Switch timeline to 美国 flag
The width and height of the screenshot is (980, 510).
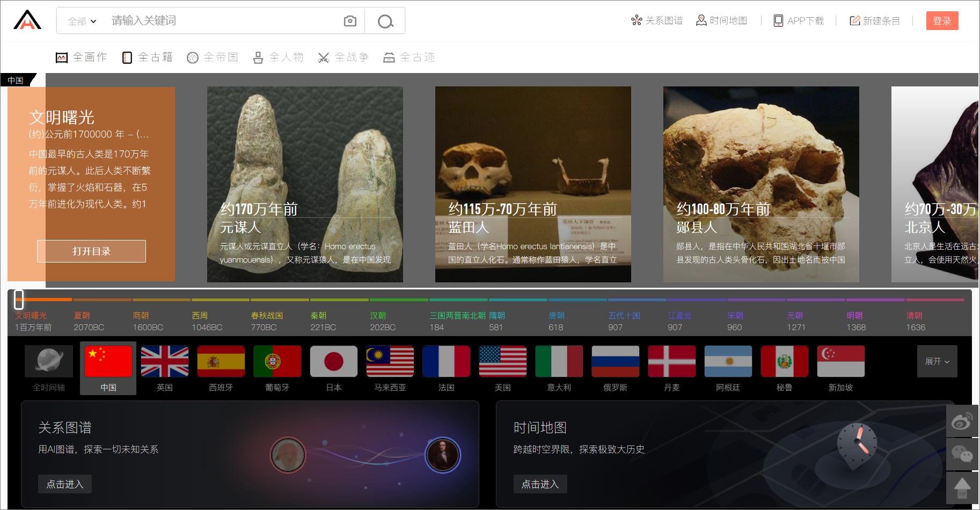click(502, 361)
